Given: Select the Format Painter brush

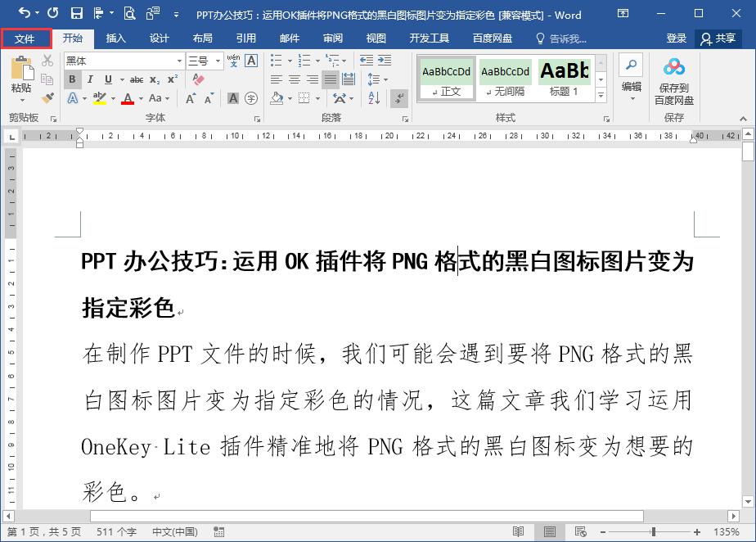Looking at the screenshot, I should 47,98.
